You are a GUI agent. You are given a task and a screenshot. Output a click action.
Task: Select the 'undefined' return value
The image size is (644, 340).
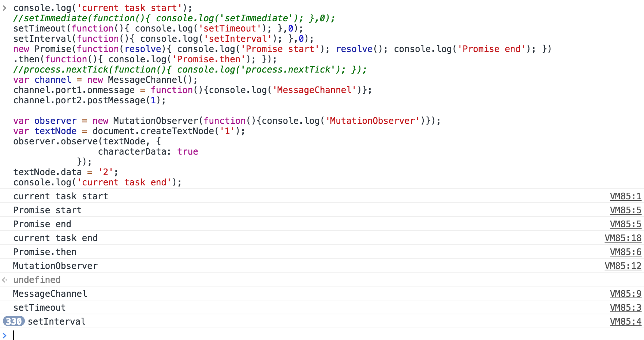[37, 280]
